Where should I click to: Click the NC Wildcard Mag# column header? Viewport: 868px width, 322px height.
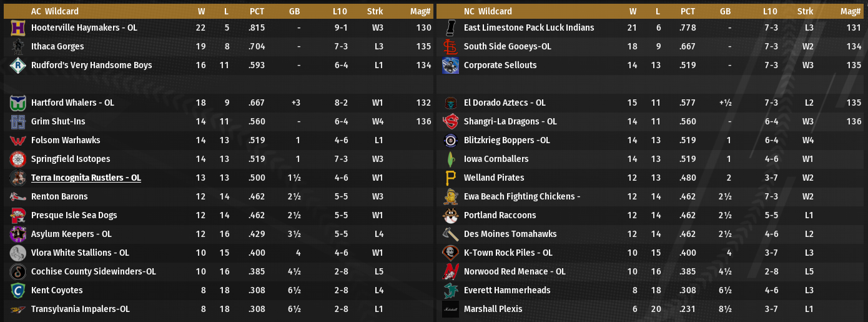[851, 11]
